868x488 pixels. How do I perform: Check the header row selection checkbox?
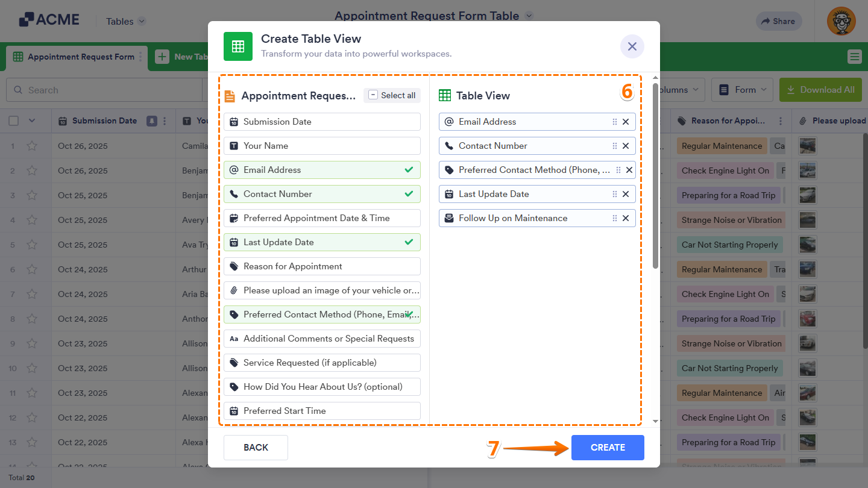(13, 120)
